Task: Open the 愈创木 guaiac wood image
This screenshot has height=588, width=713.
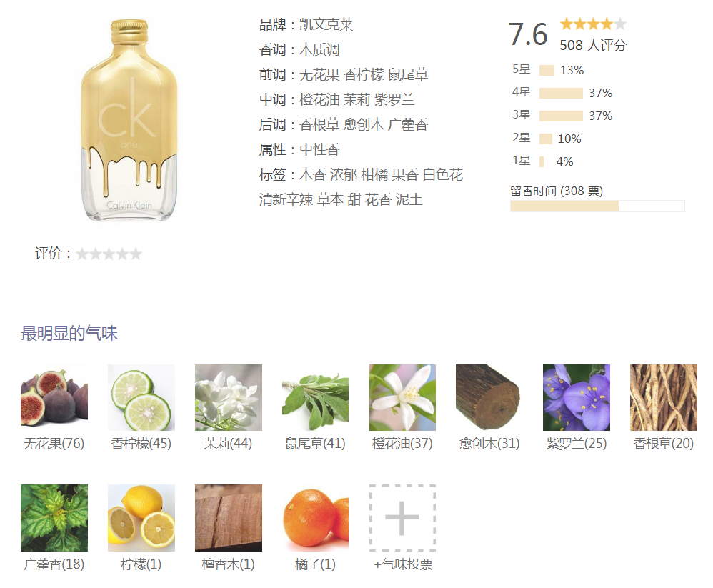Action: pyautogui.click(x=489, y=397)
